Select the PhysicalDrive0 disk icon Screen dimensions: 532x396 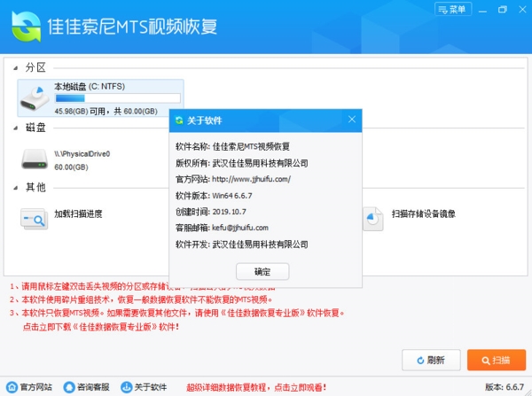tap(35, 159)
